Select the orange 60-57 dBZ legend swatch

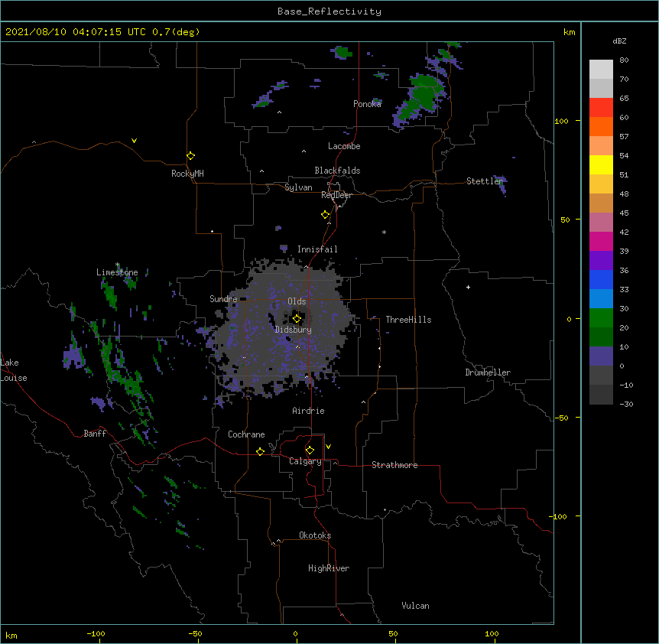pos(601,126)
